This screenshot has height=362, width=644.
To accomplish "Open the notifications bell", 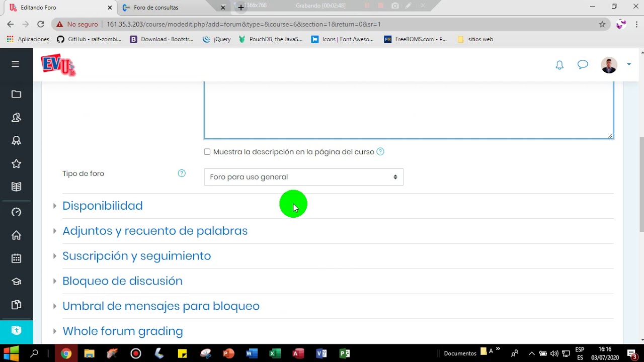I will [x=559, y=65].
